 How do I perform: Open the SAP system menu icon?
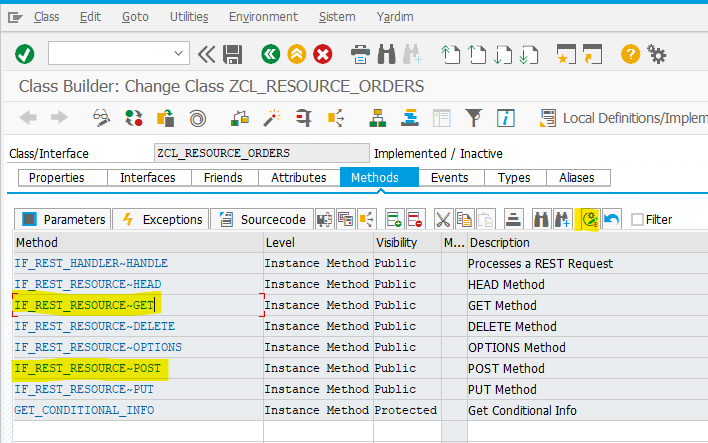click(15, 17)
